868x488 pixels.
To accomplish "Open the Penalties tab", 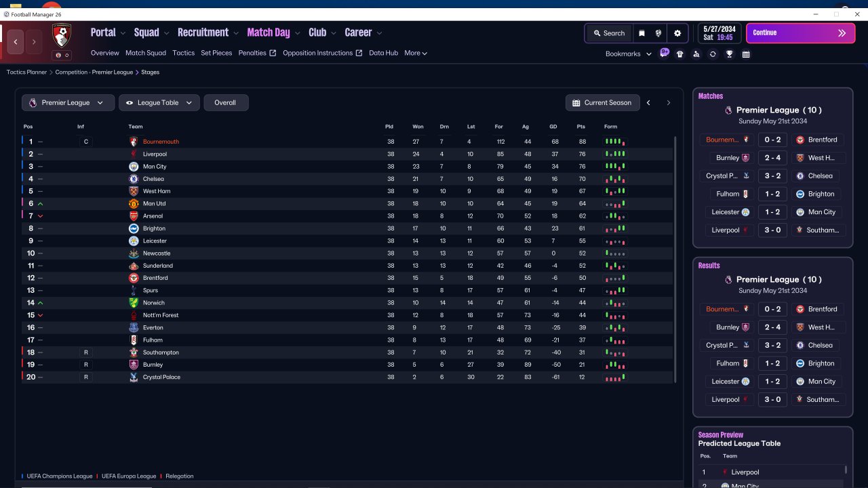I will coord(257,53).
